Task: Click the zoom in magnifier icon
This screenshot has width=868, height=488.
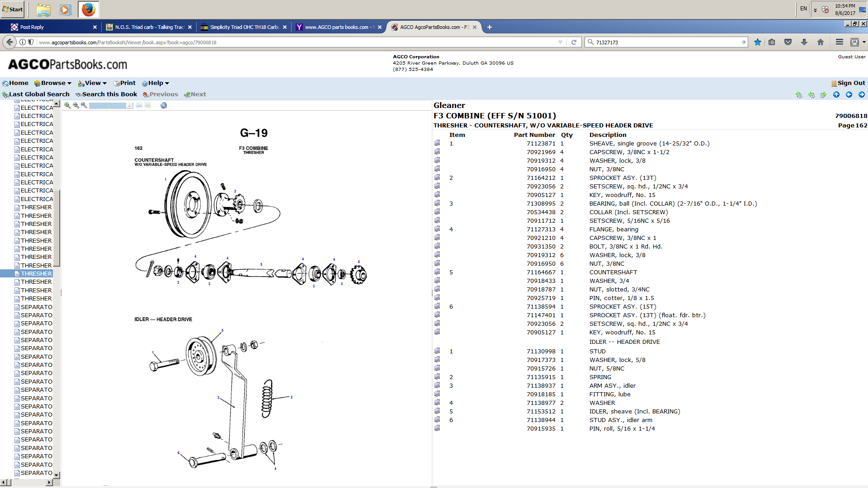Action: pos(67,105)
